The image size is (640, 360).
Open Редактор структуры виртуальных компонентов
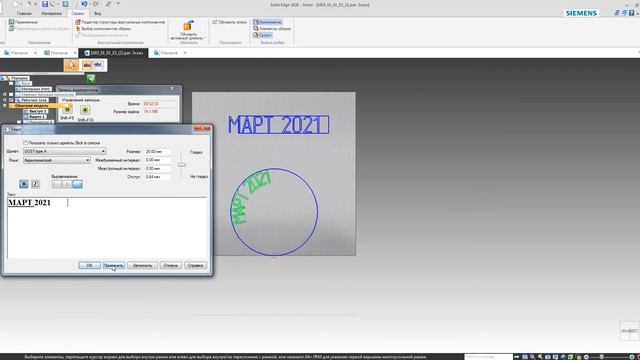(x=120, y=22)
